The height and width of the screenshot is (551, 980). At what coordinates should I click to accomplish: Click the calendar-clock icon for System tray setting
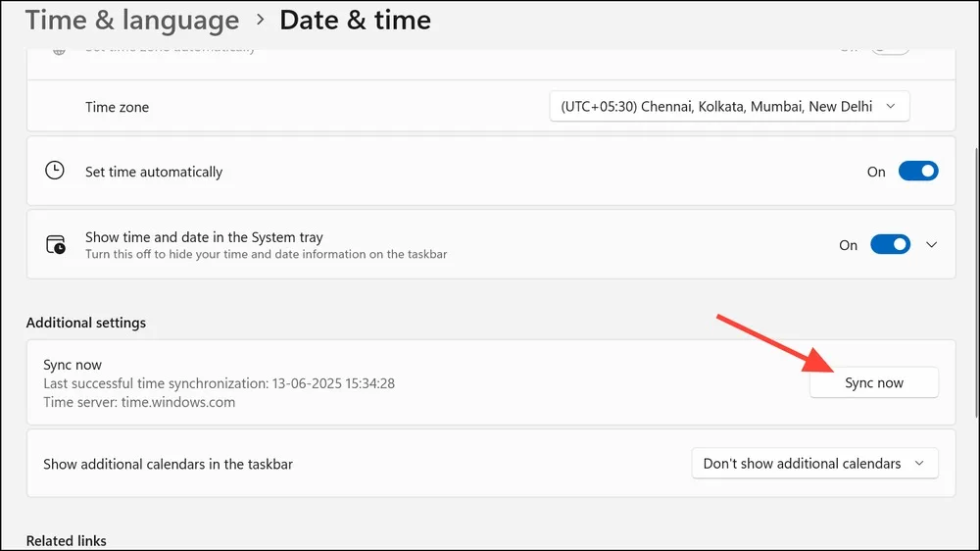[55, 244]
